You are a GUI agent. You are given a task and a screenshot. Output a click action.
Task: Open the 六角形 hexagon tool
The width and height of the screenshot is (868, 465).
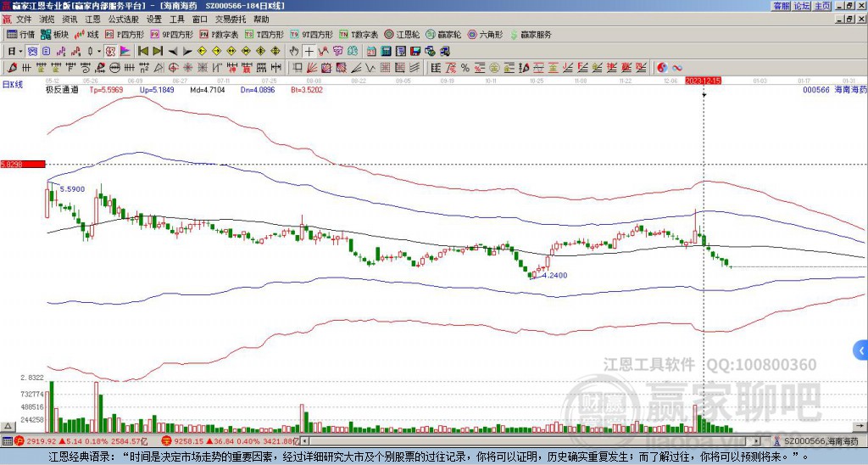pos(485,34)
